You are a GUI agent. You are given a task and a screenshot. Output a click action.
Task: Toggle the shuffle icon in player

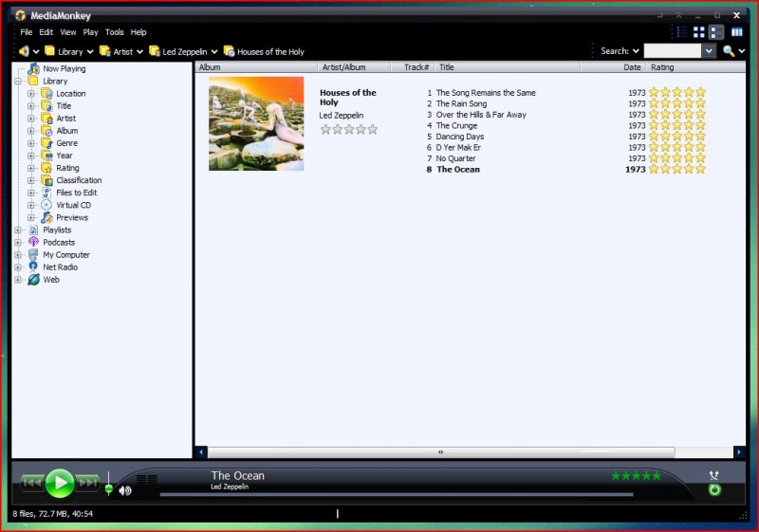click(x=714, y=475)
